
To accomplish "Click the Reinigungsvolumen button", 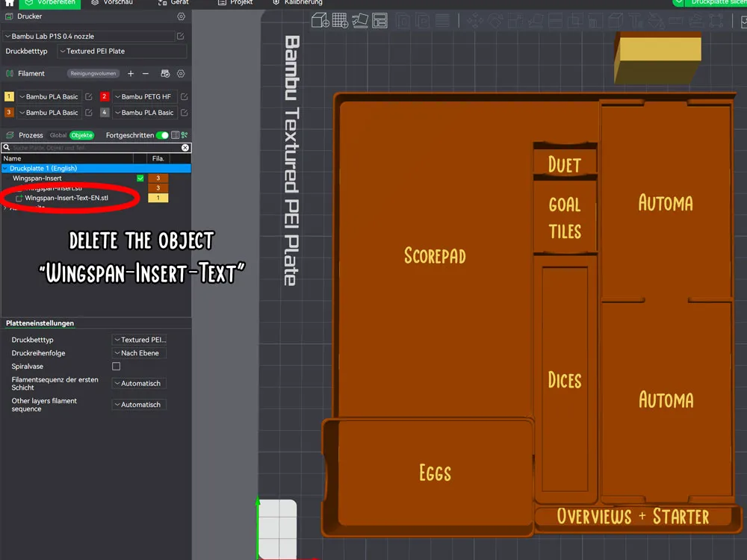I will click(93, 73).
